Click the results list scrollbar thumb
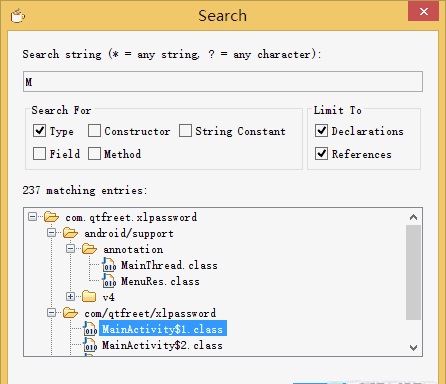The image size is (446, 384). (x=413, y=272)
